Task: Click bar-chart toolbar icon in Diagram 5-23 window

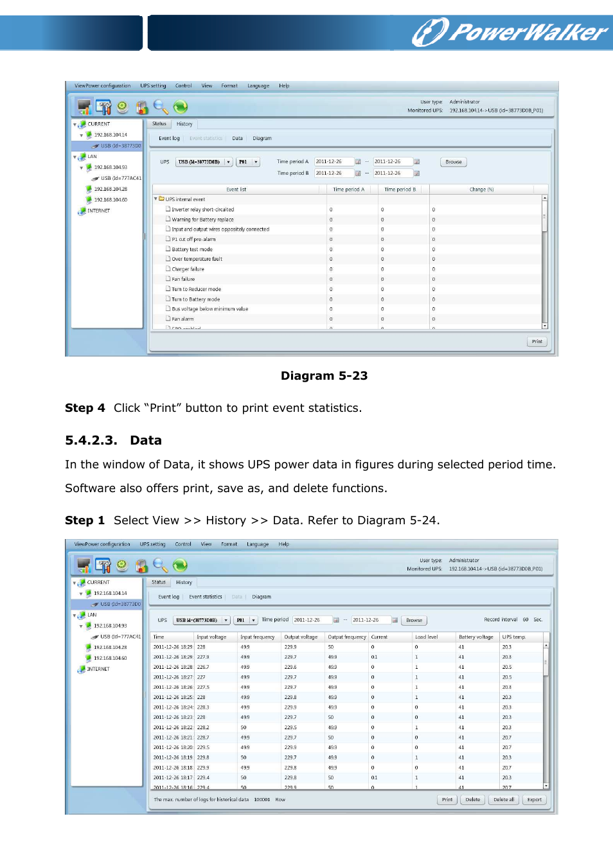Action: point(142,107)
